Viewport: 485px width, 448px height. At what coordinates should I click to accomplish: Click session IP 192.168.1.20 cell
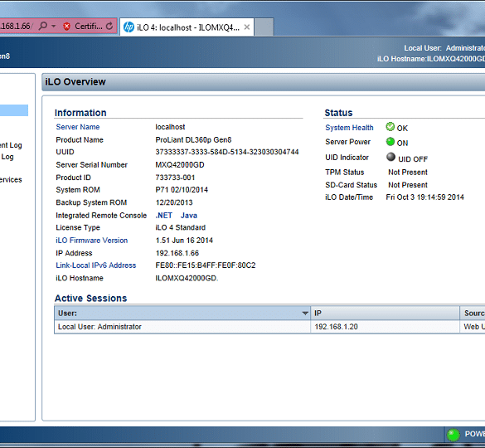[x=385, y=327]
